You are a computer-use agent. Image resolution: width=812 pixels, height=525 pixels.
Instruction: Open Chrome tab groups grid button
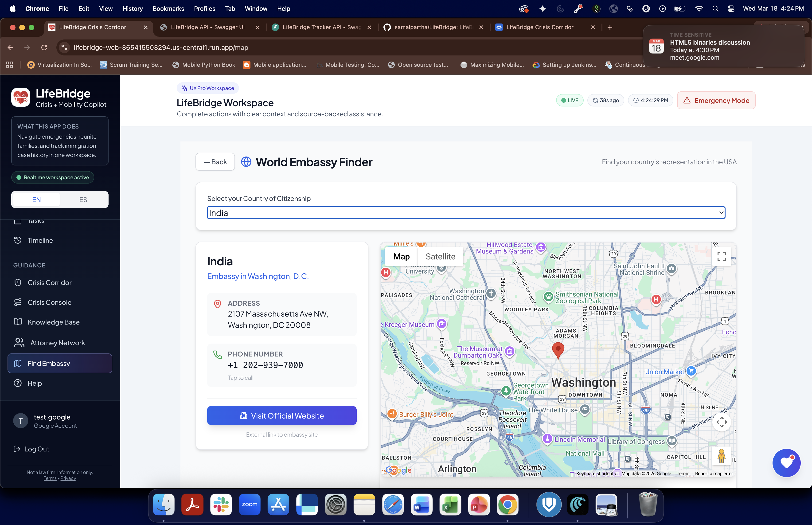pyautogui.click(x=10, y=65)
